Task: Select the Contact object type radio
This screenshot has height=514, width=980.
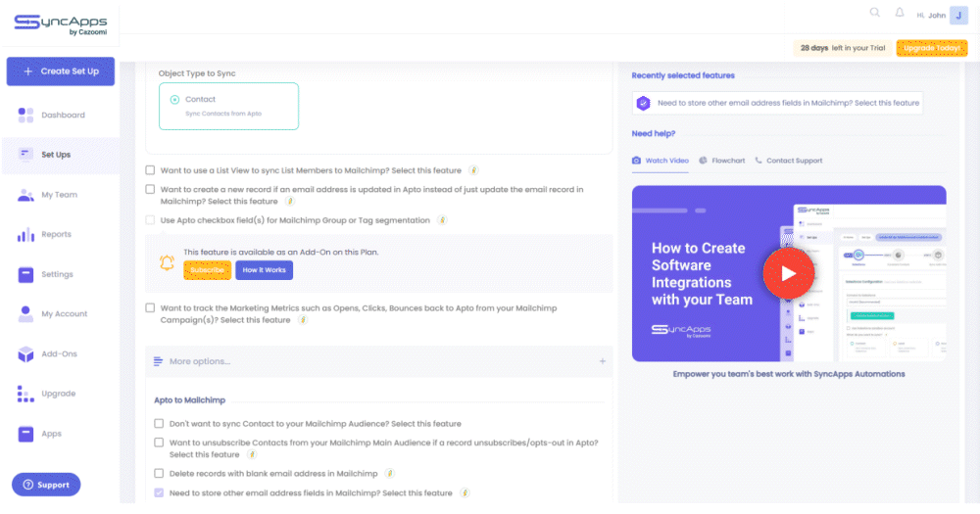Action: pos(175,99)
